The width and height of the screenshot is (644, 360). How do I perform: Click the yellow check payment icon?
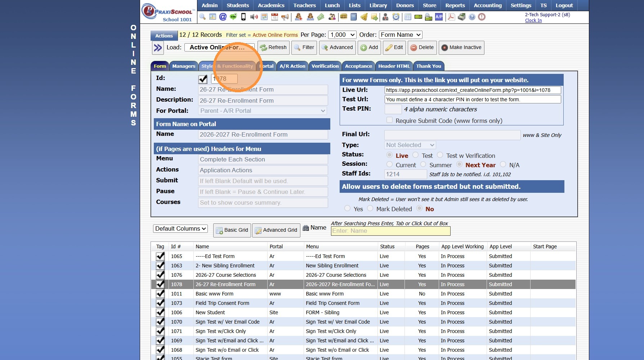click(x=418, y=17)
